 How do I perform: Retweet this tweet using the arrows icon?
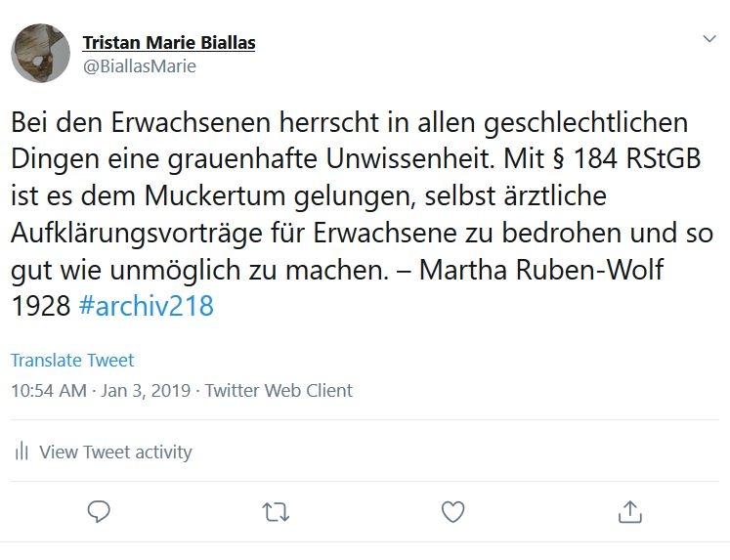[x=276, y=512]
